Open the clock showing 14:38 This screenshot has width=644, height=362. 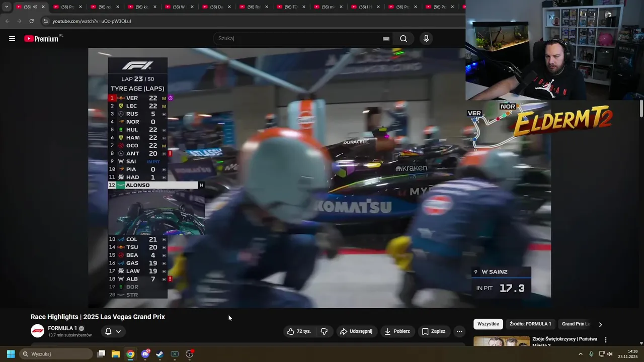(x=628, y=354)
